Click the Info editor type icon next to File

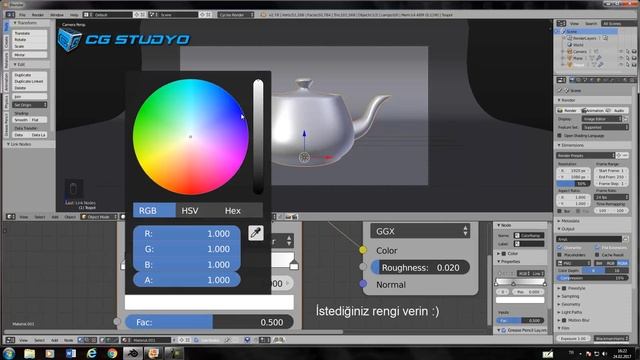(x=10, y=15)
